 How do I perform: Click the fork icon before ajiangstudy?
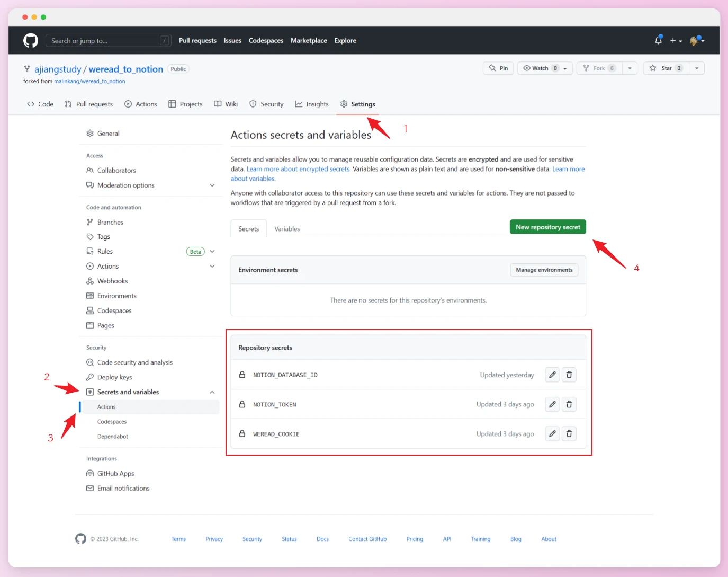tap(27, 69)
